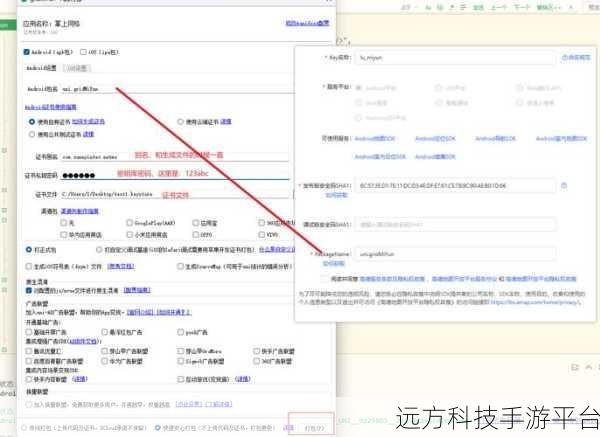Open the 如何生成证书 link

click(88, 122)
